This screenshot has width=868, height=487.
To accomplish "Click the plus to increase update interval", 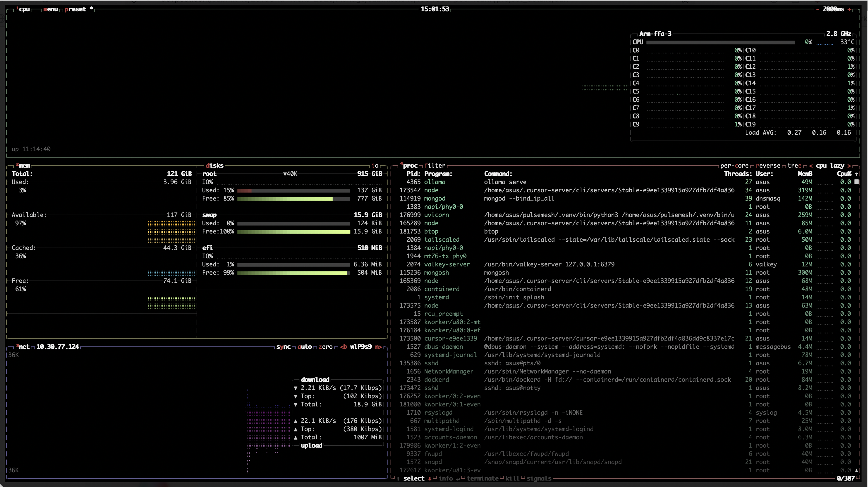I will point(849,9).
